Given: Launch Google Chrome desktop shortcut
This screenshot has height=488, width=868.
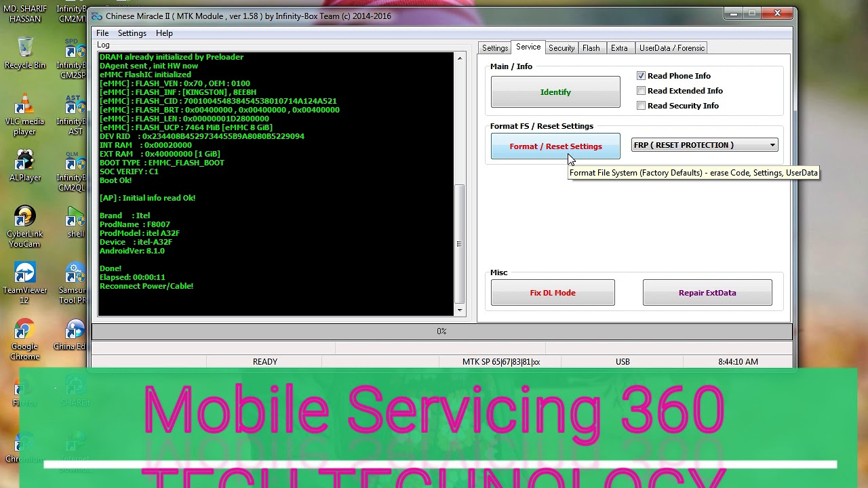Looking at the screenshot, I should coord(25,340).
